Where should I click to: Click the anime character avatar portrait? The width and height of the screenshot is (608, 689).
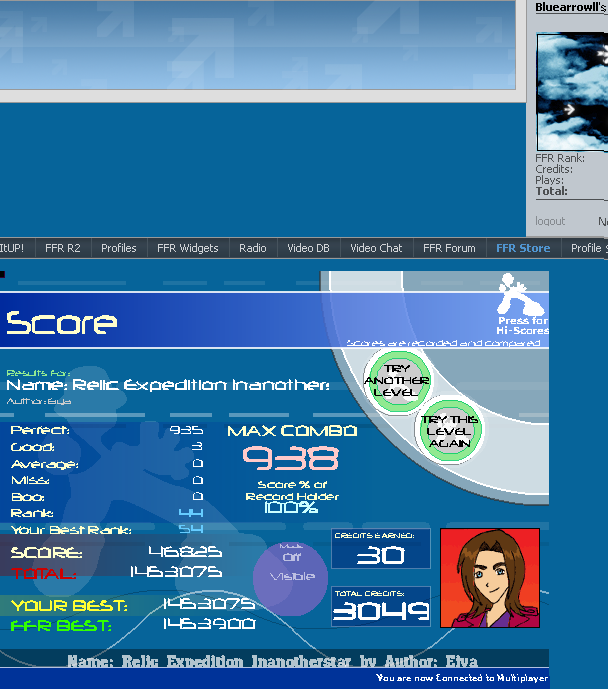pos(489,577)
